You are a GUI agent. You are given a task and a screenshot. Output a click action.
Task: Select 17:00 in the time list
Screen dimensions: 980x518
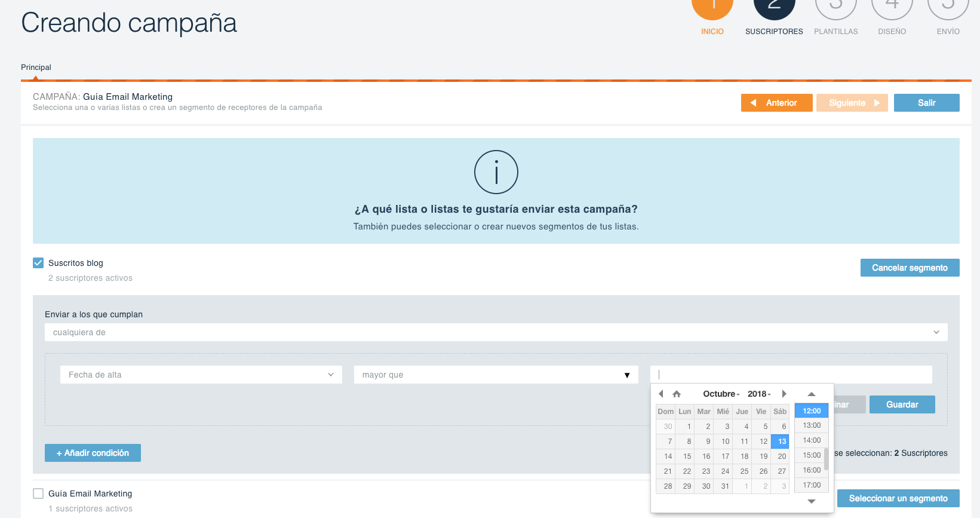pos(812,485)
